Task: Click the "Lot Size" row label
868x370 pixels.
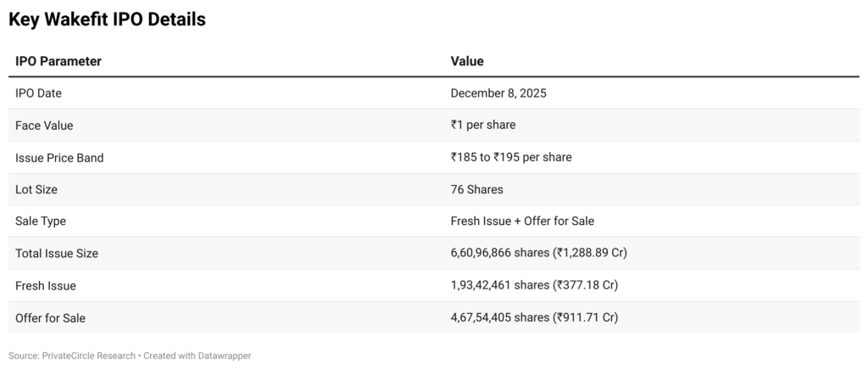Action: tap(36, 189)
